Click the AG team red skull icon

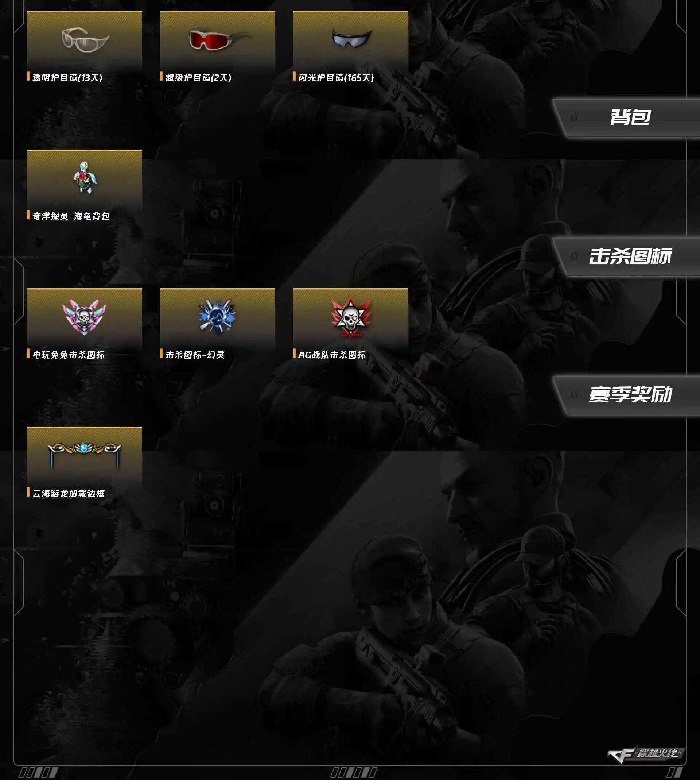point(350,317)
